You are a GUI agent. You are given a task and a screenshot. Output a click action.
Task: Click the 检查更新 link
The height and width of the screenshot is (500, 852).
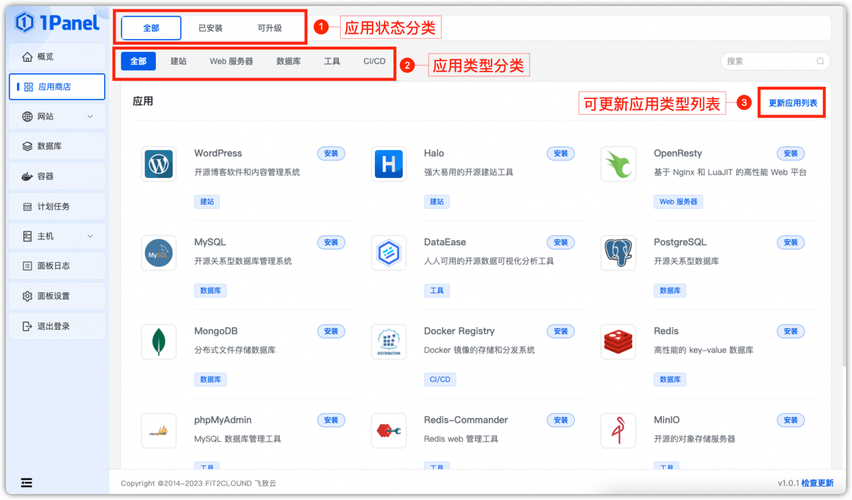click(817, 483)
